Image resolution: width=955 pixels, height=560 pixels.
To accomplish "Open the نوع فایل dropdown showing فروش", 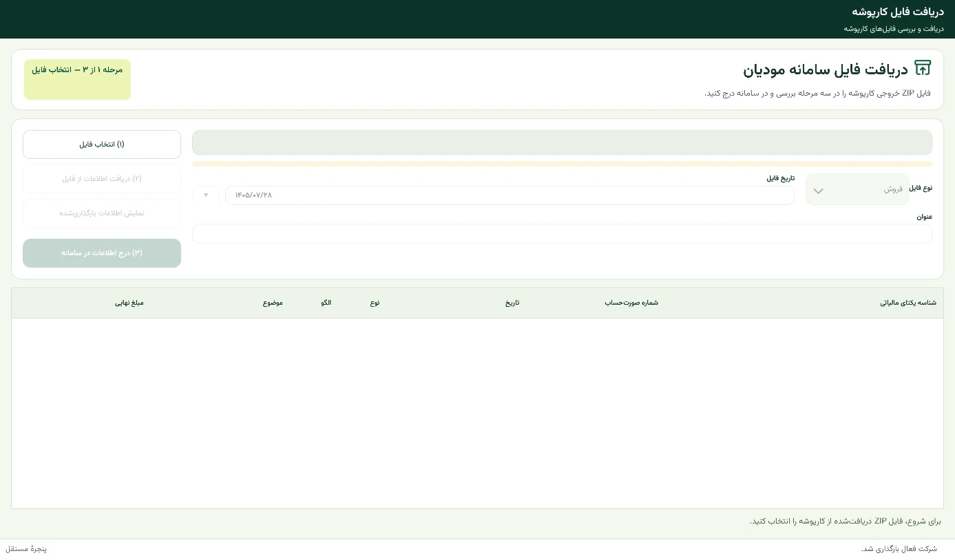I will 857,189.
